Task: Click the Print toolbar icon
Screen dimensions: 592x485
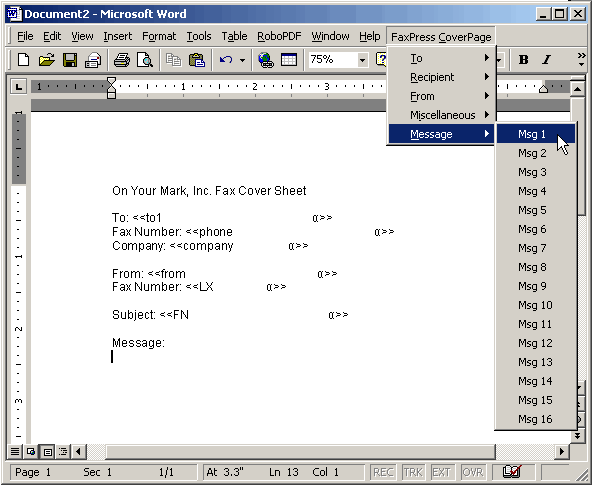Action: [122, 60]
